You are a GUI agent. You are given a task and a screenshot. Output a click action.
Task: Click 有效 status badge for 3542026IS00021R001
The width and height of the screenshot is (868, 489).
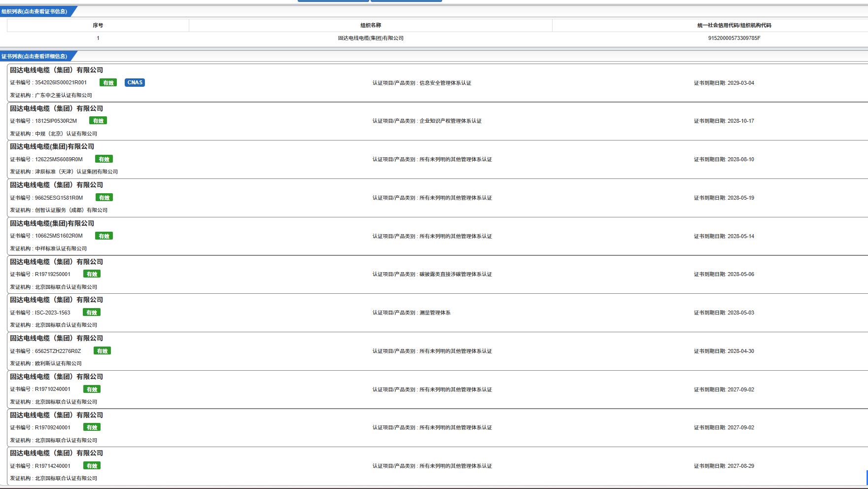[x=108, y=82]
